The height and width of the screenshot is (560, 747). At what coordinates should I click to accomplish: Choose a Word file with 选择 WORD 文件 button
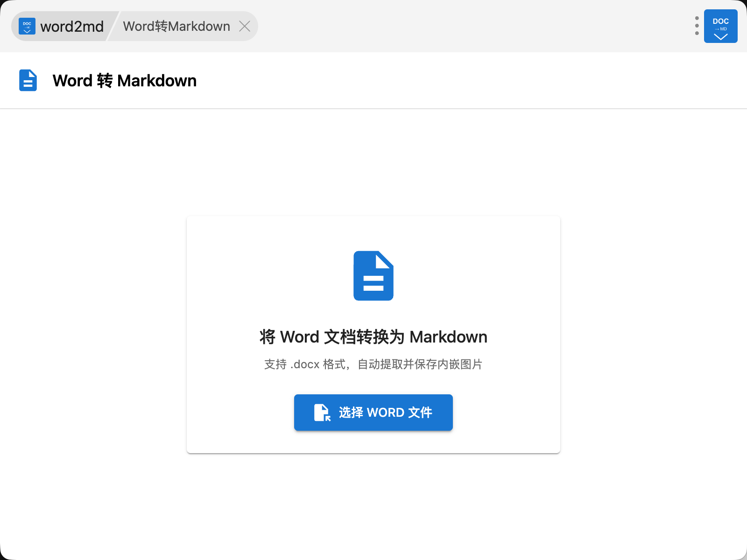373,413
